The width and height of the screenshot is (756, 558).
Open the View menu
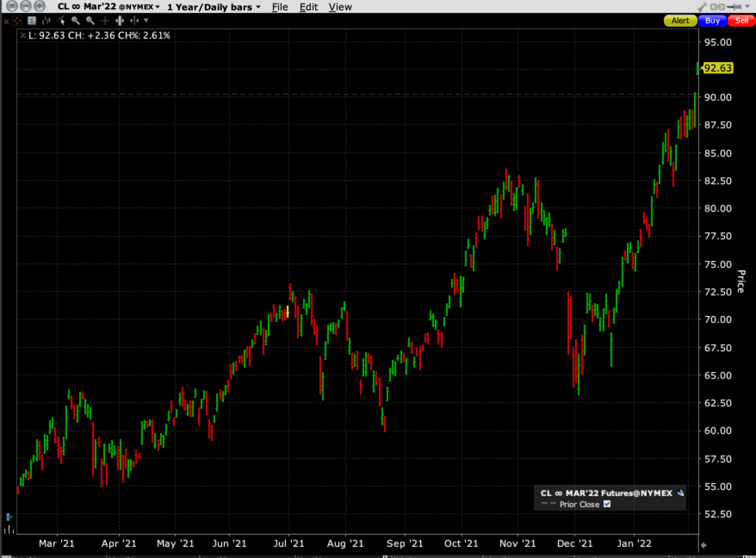coord(340,7)
